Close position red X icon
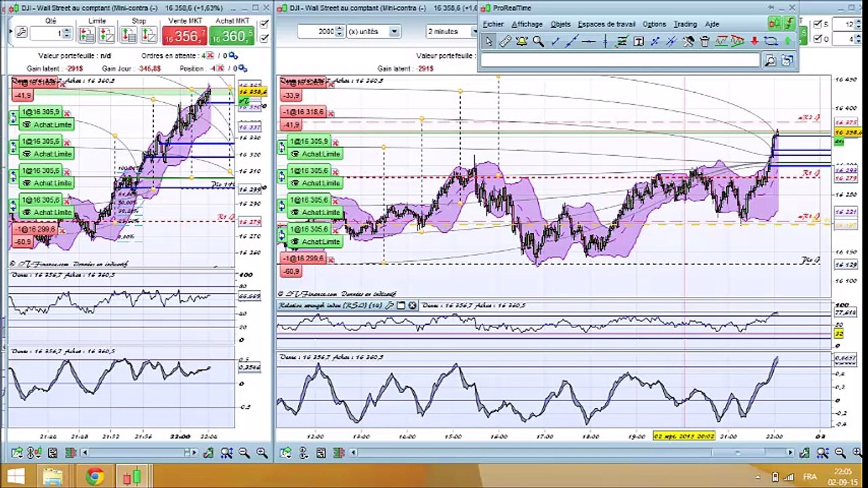868x488 pixels. click(x=220, y=68)
